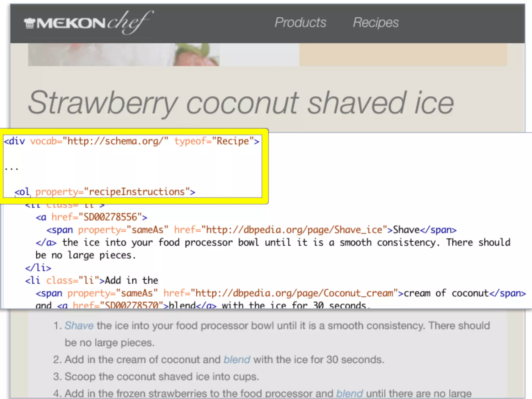This screenshot has width=532, height=399.
Task: Click the chef hat icon in logo
Action: click(29, 23)
